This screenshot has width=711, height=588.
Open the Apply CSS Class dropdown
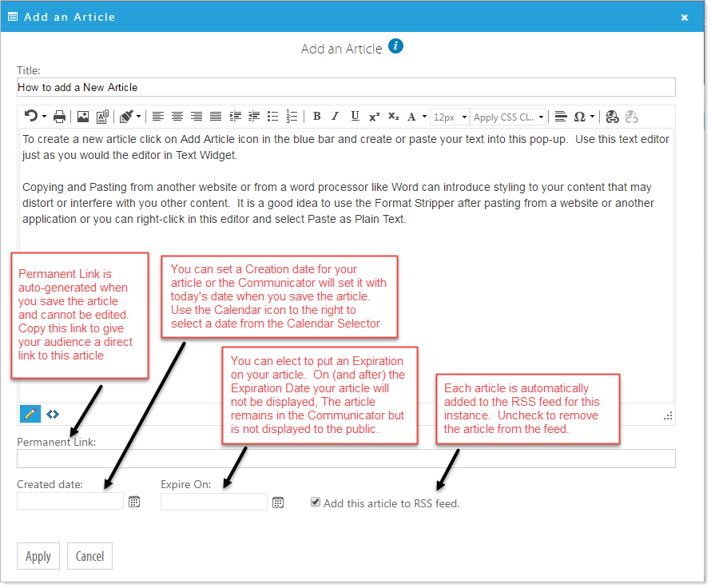point(508,117)
